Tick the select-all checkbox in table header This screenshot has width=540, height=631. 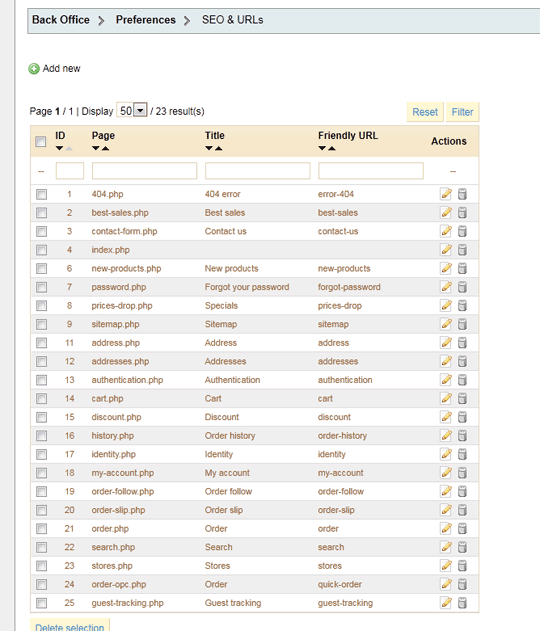(x=41, y=141)
